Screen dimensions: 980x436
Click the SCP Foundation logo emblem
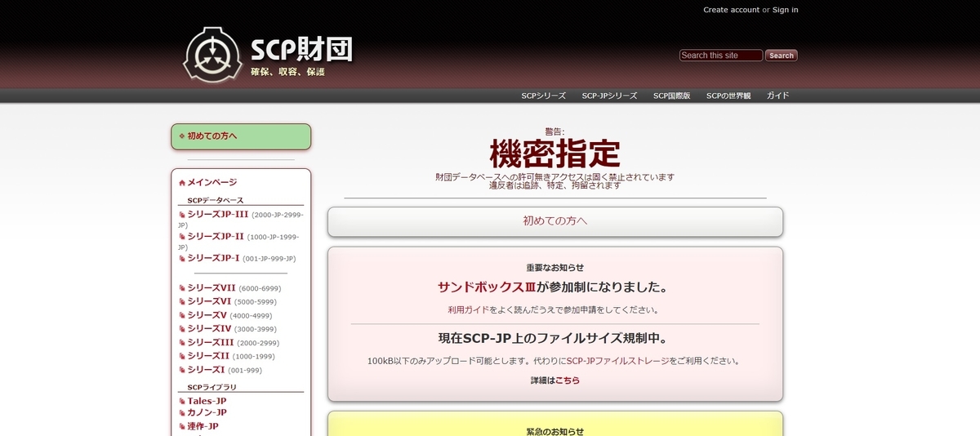[212, 55]
